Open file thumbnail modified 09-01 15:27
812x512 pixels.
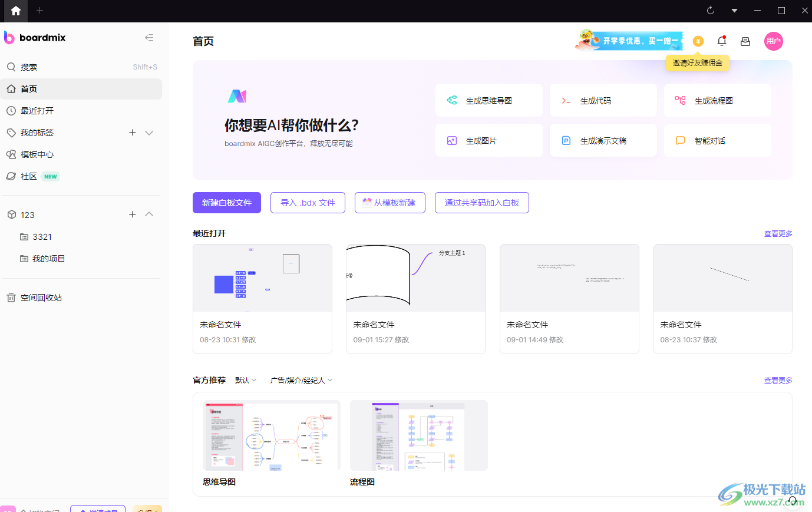click(x=416, y=278)
